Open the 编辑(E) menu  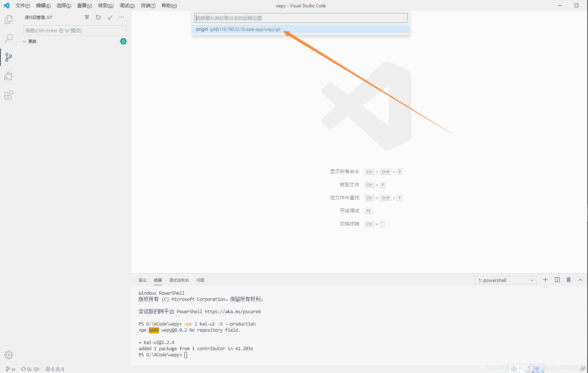pos(43,5)
